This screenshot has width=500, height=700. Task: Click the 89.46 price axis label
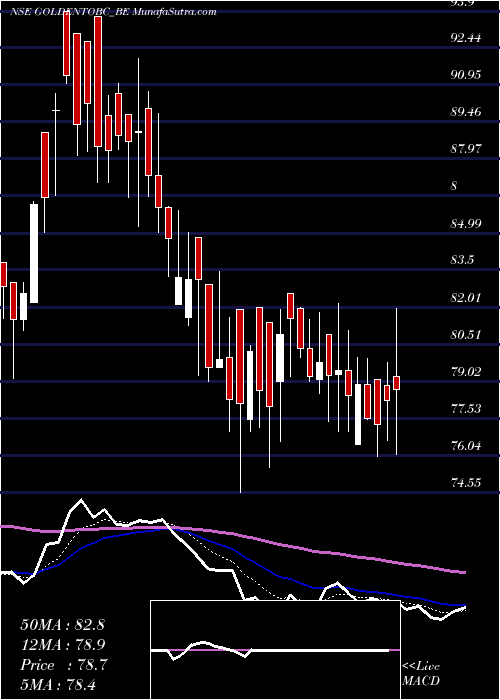[466, 112]
